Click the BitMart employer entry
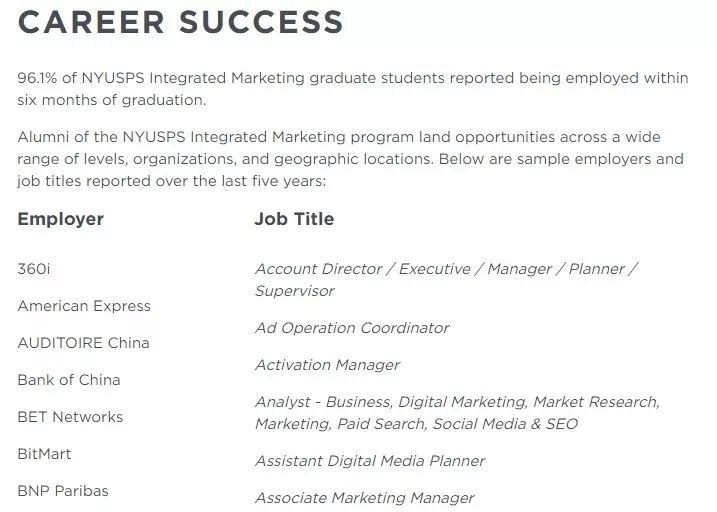The height and width of the screenshot is (512, 717). coord(44,454)
